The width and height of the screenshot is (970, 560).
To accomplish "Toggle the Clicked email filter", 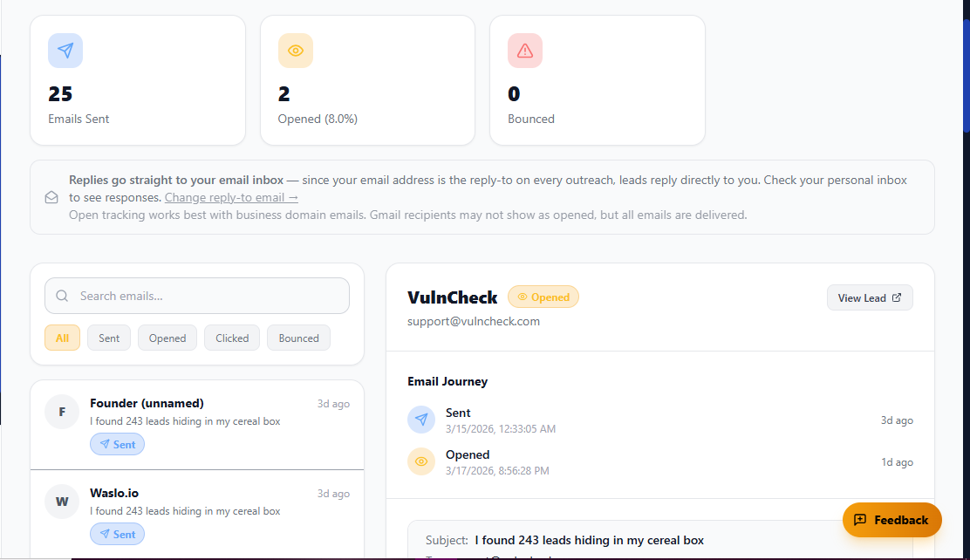I will [231, 338].
